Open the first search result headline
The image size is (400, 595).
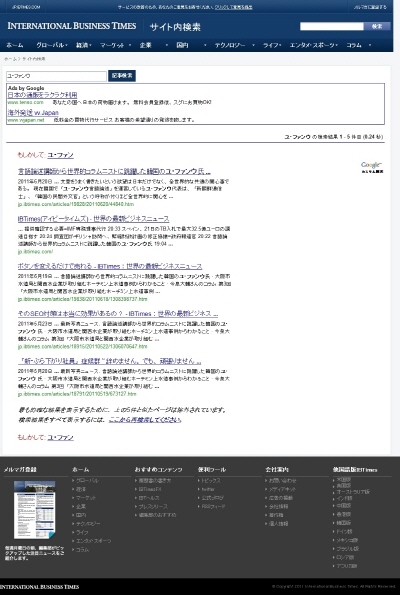[114, 171]
